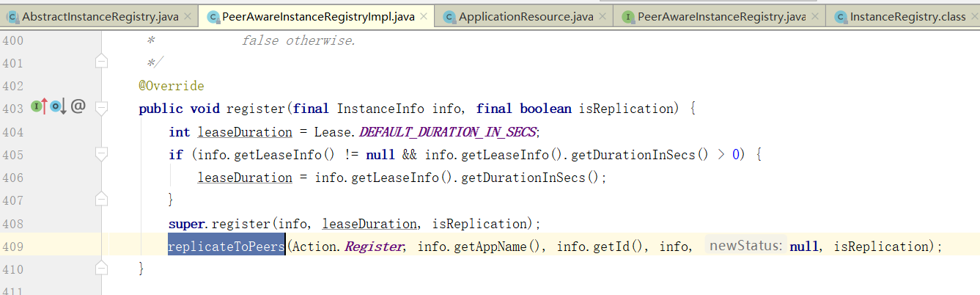Click the class icon on AbstractInstanceRegistry.java tab
Image resolution: width=980 pixels, height=295 pixels.
(12, 17)
